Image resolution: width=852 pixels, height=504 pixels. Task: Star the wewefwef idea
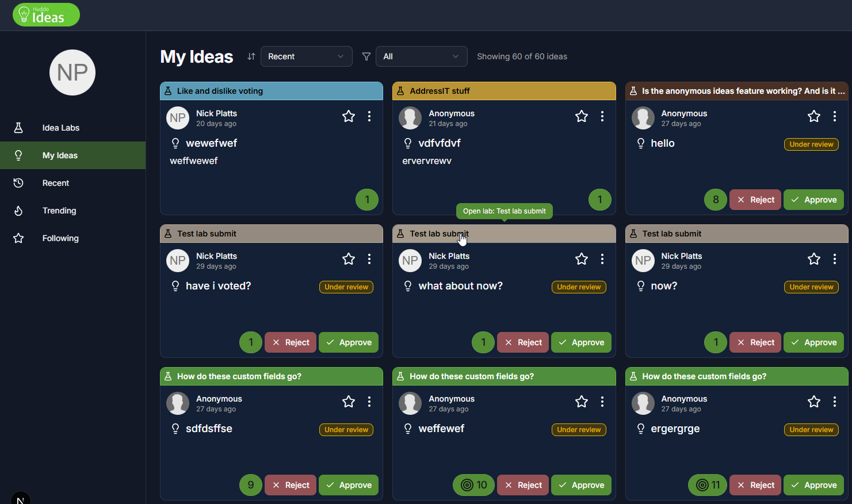(349, 116)
